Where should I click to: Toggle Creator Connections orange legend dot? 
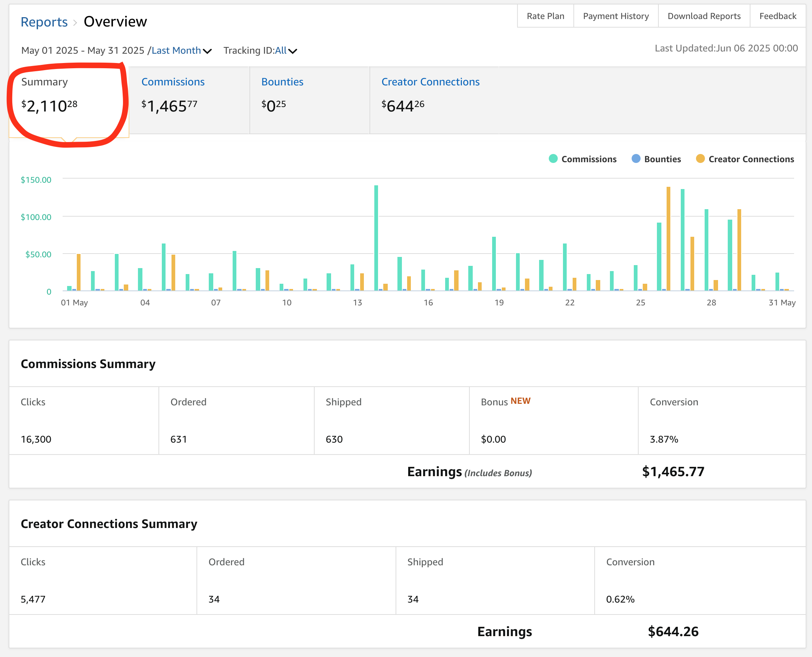(x=700, y=159)
